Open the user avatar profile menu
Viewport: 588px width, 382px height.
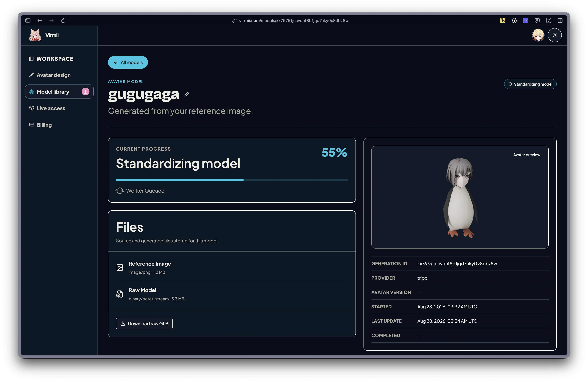click(538, 35)
